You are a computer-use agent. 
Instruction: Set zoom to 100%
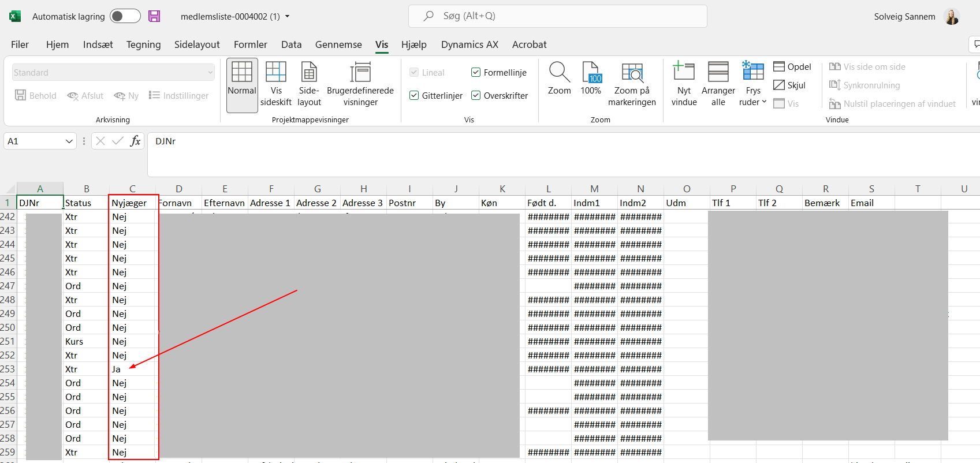[591, 79]
